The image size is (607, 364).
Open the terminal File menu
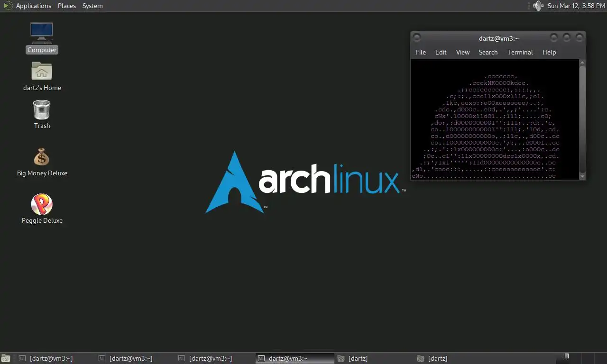pyautogui.click(x=421, y=52)
